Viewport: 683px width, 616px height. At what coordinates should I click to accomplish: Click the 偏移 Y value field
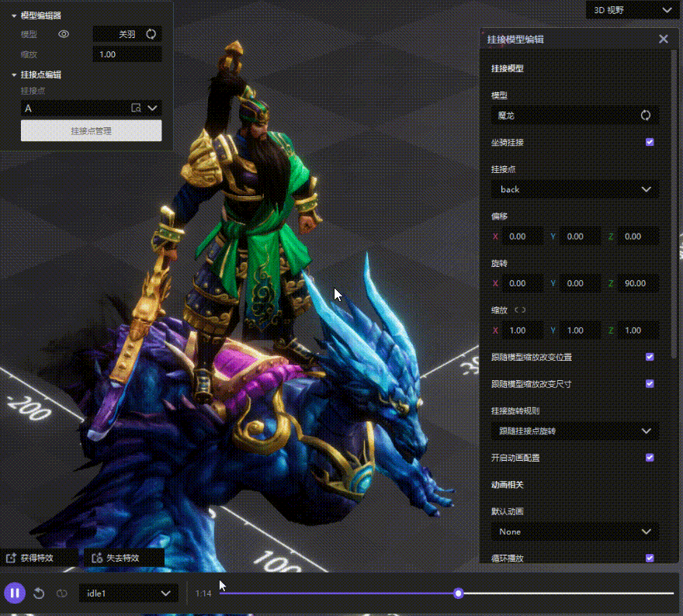[581, 237]
